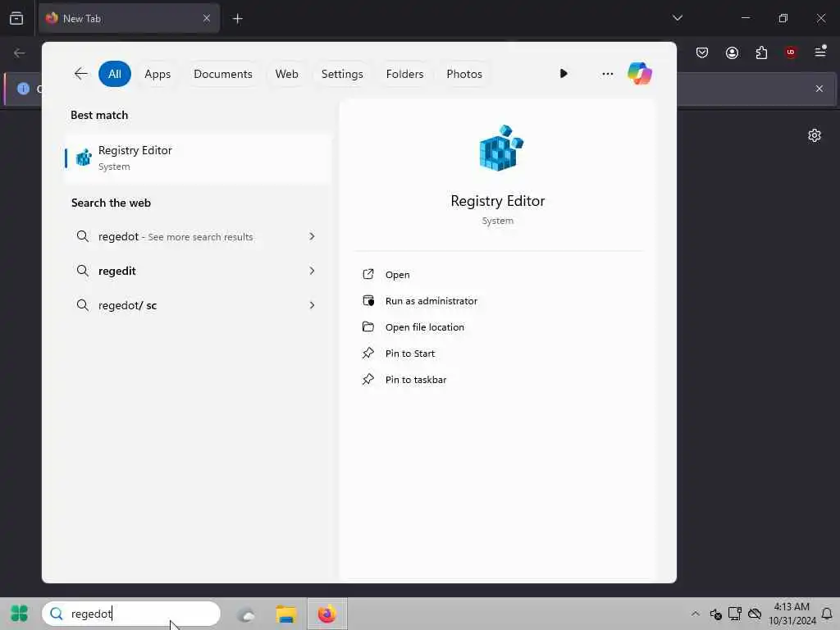The height and width of the screenshot is (630, 840).
Task: Open the weather widget icon on taskbar
Action: click(x=246, y=614)
